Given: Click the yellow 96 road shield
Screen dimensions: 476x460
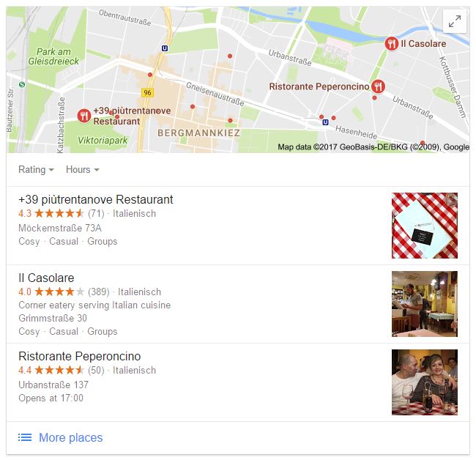Looking at the screenshot, I should pos(147,92).
